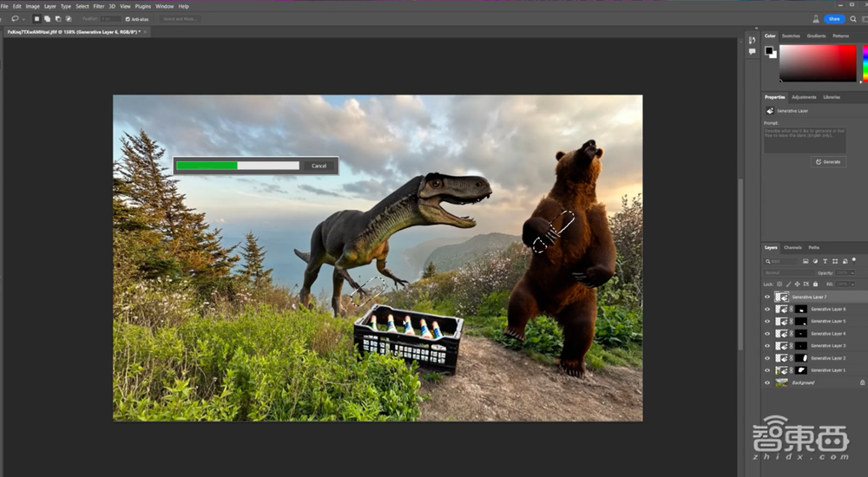868x477 pixels.
Task: Click the pixel layer filter icon
Action: click(x=806, y=260)
